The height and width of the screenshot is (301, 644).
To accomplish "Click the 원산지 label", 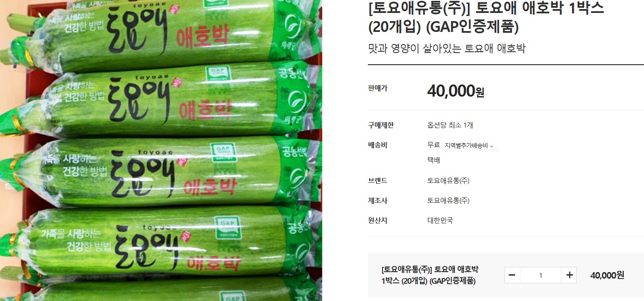I will [378, 220].
